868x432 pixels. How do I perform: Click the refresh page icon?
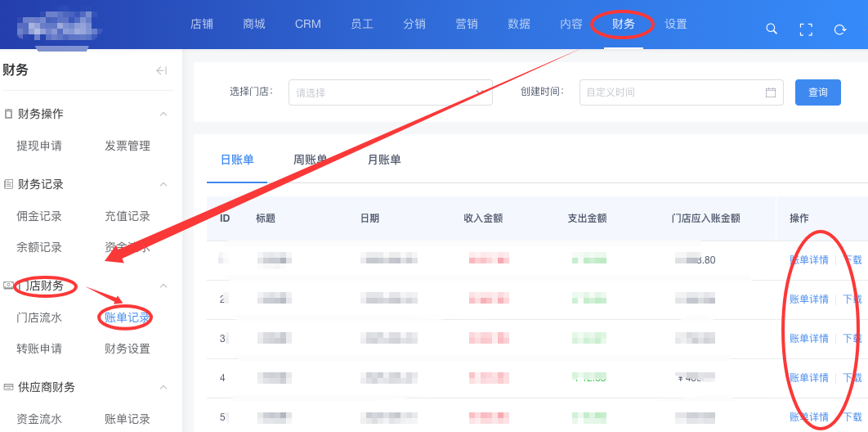point(839,29)
